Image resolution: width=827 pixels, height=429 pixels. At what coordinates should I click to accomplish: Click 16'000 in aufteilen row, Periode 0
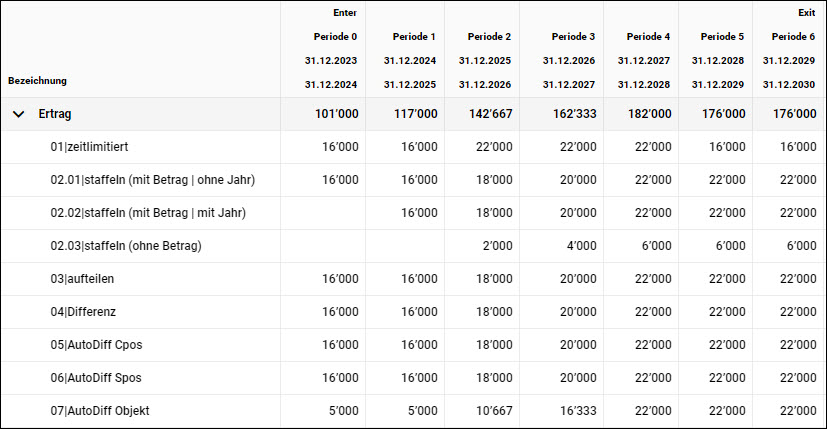click(340, 279)
